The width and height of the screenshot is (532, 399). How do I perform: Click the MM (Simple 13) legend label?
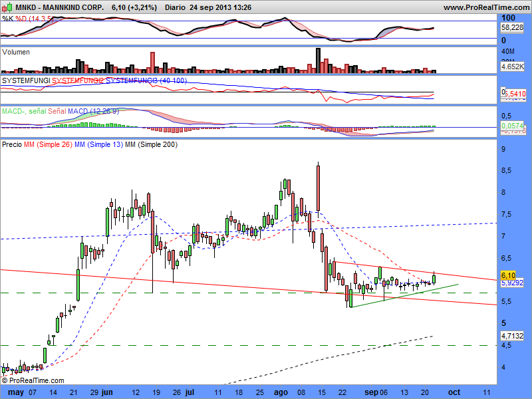(98, 144)
